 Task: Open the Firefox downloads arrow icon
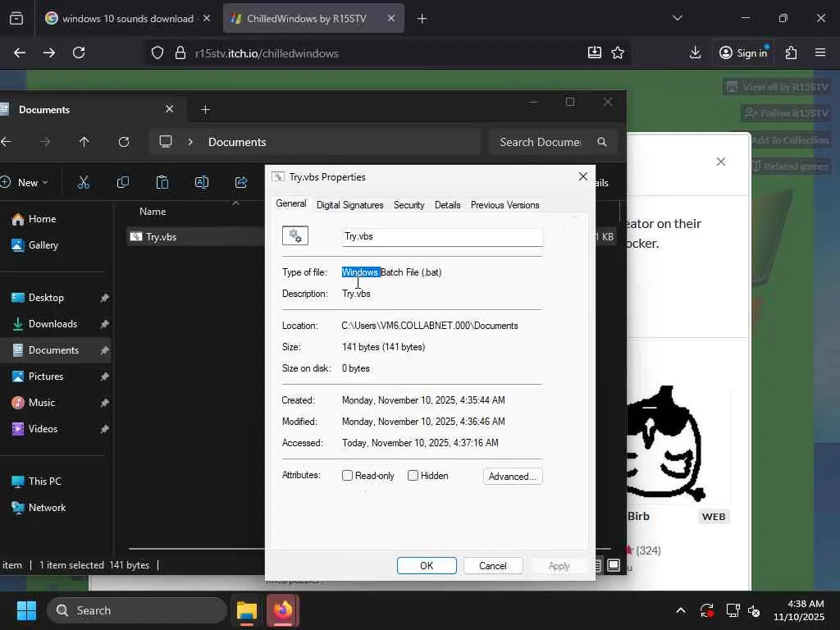695,52
